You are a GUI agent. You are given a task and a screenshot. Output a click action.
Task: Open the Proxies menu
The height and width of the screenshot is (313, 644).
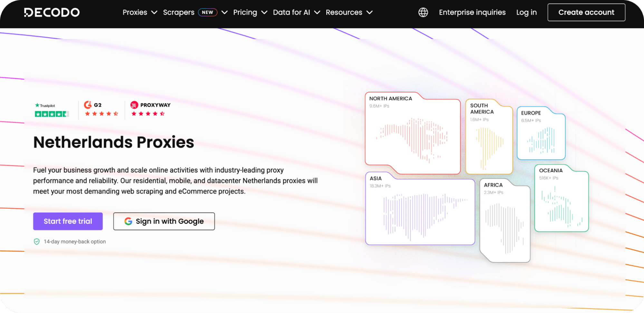(x=135, y=12)
